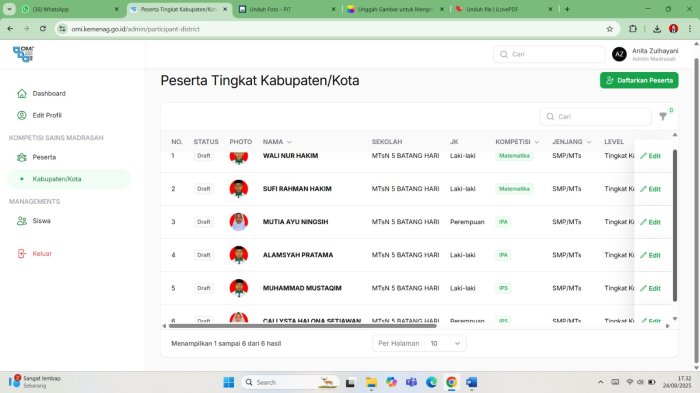The height and width of the screenshot is (393, 700).
Task: Sort by NAMA column chevron
Action: pyautogui.click(x=289, y=142)
